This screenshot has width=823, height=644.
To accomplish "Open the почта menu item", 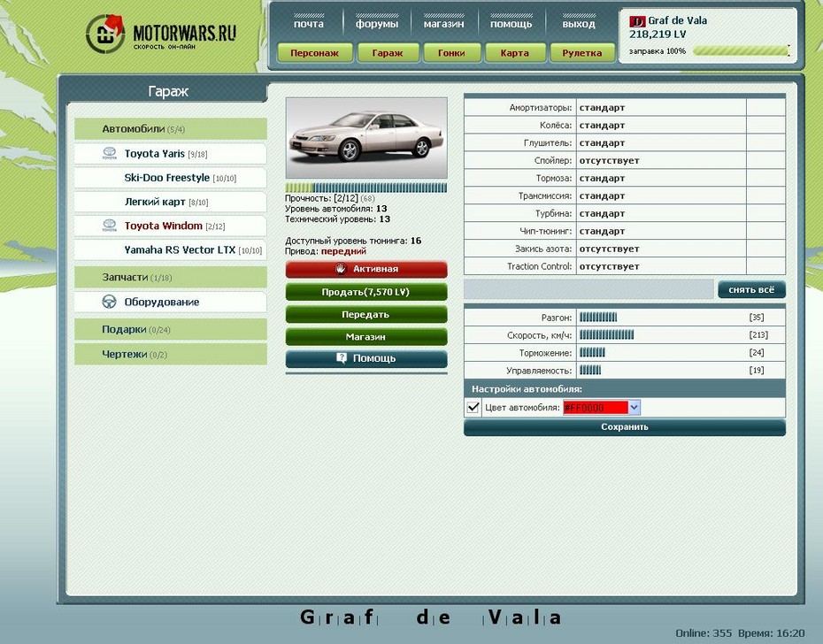I will click(x=309, y=24).
